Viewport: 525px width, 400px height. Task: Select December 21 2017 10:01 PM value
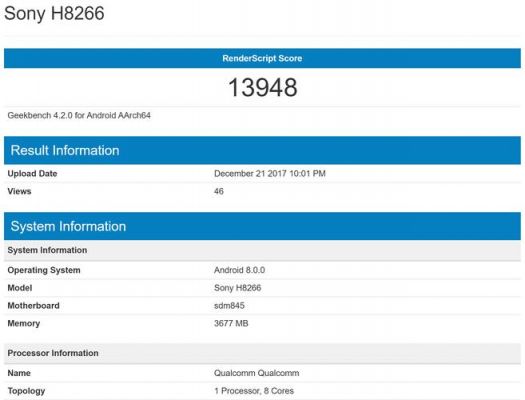tap(270, 174)
